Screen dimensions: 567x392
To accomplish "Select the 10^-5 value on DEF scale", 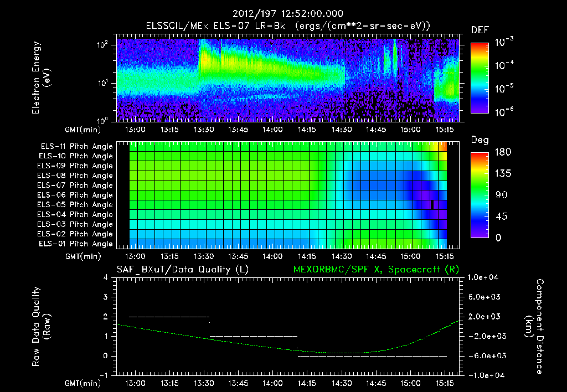I will 504,88.
